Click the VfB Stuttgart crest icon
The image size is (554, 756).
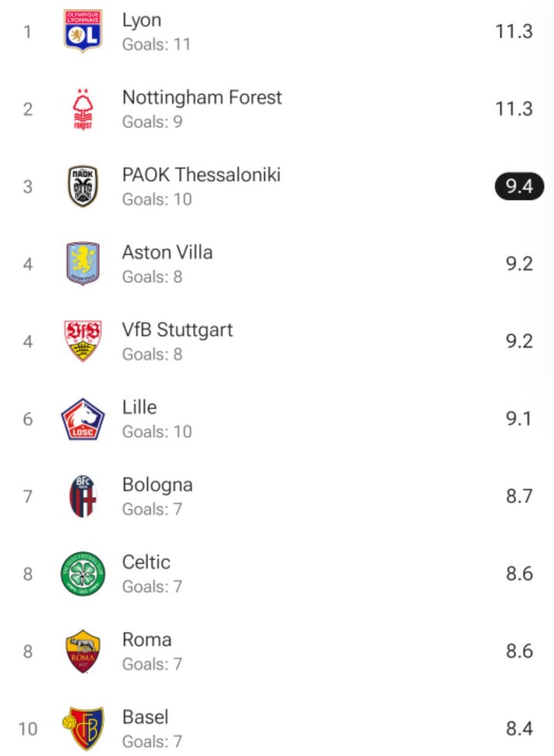[82, 341]
